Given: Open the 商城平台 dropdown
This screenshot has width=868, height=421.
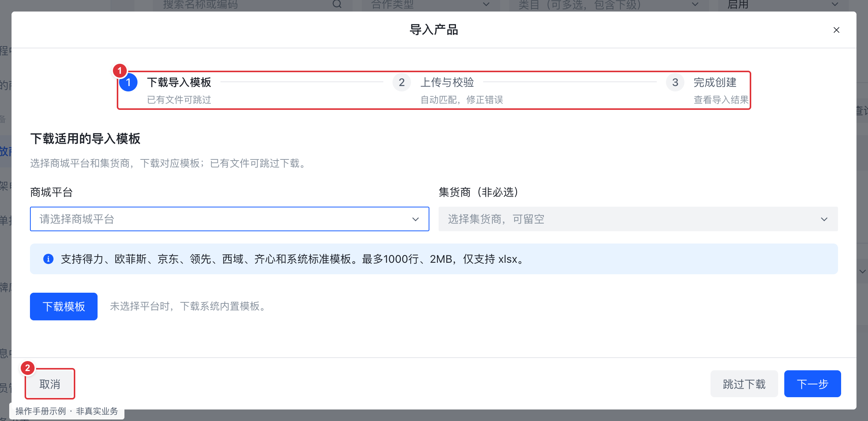Looking at the screenshot, I should 229,219.
